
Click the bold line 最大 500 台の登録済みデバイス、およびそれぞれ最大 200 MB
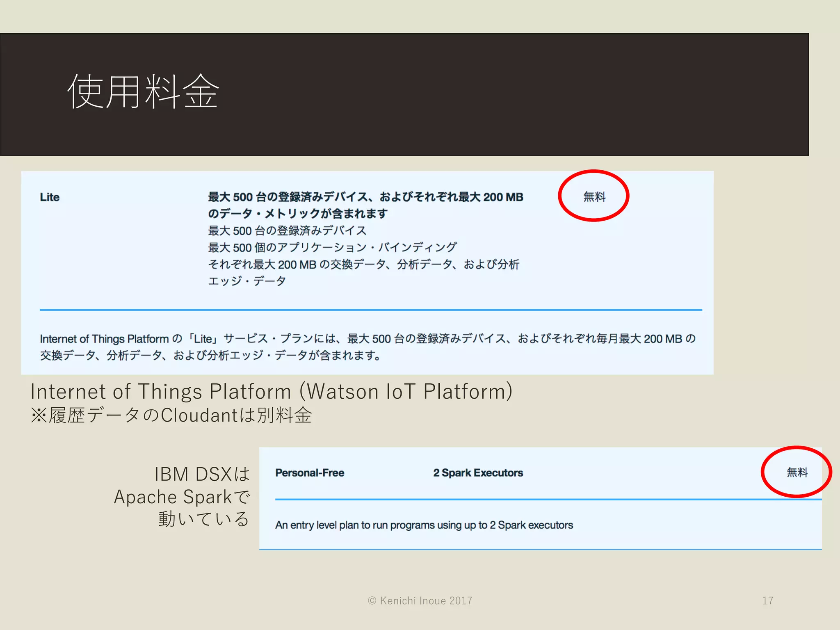pos(365,197)
